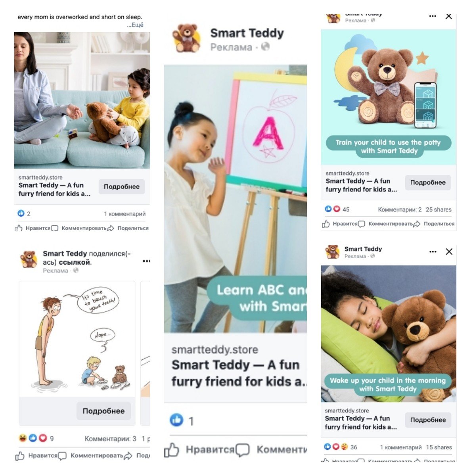Click Подробнее on the sofa meditation ad

click(x=122, y=186)
